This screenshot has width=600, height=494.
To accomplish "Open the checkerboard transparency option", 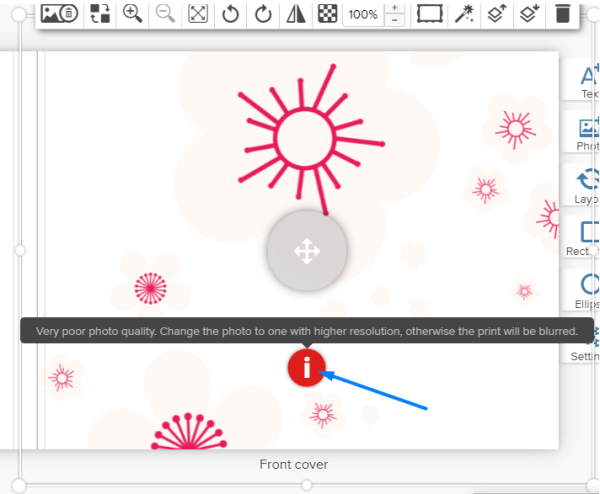I will pos(326,14).
